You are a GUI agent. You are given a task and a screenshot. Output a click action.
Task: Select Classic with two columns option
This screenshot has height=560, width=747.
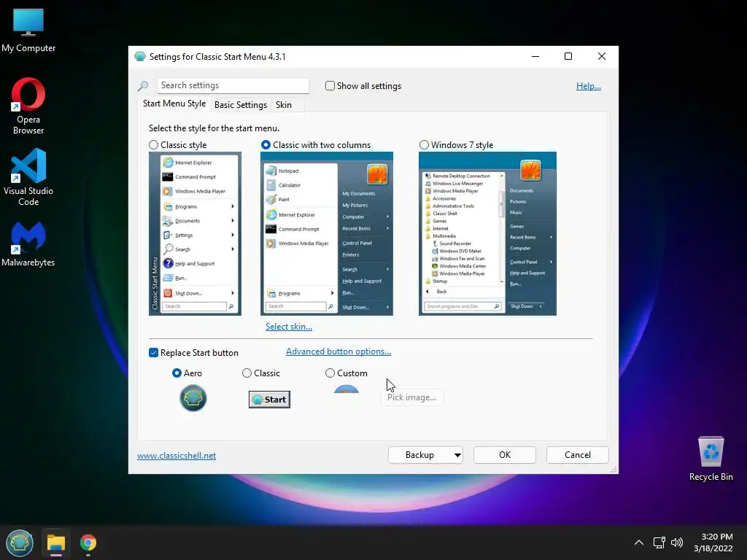click(x=266, y=145)
